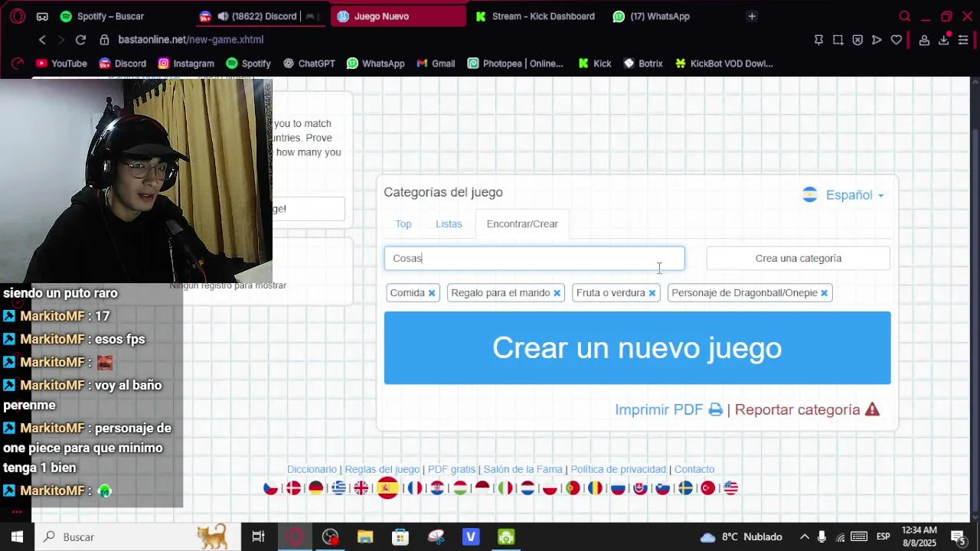This screenshot has width=980, height=551.
Task: Go back to previous page
Action: click(42, 40)
